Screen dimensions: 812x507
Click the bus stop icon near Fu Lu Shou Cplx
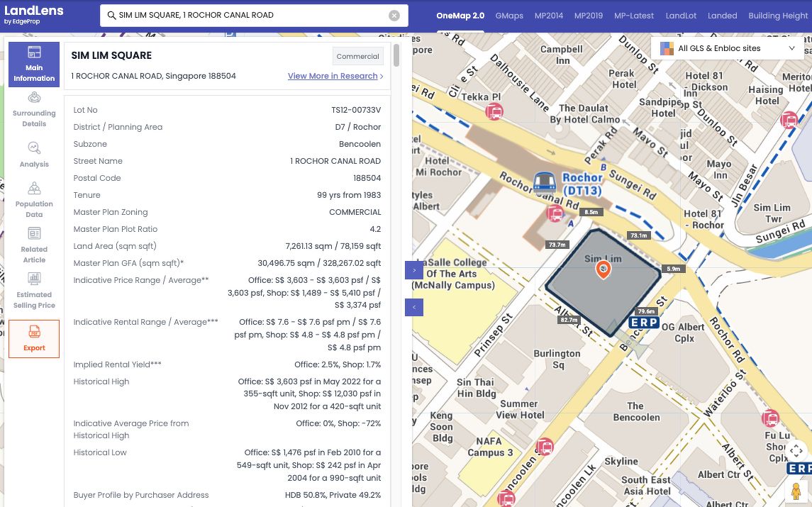(770, 418)
